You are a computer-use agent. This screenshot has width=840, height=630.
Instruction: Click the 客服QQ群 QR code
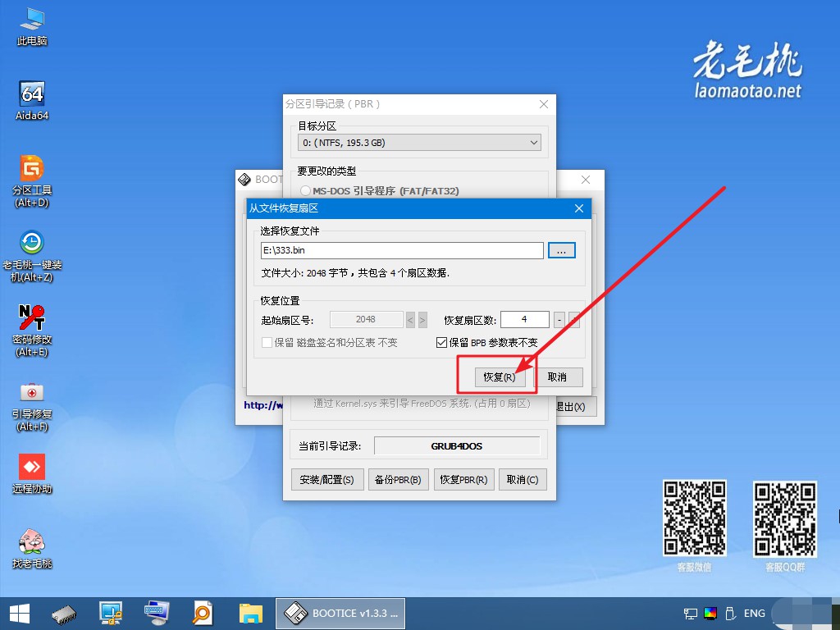pyautogui.click(x=785, y=518)
